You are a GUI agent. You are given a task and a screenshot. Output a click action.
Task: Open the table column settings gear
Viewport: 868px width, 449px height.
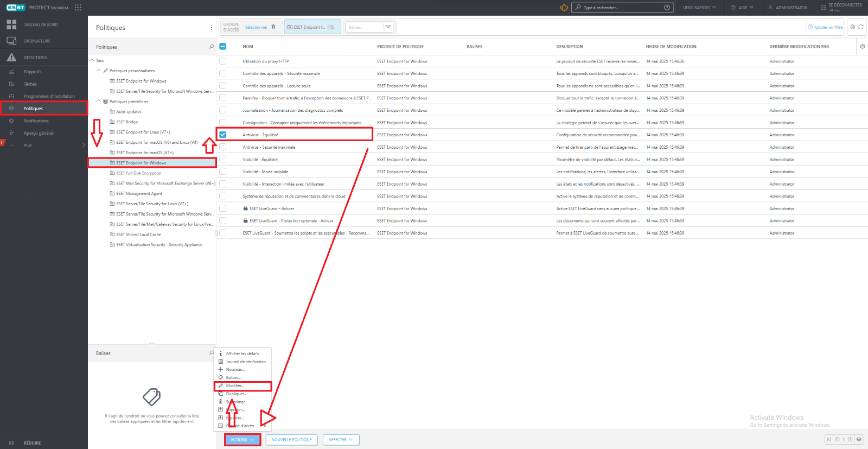coord(863,47)
